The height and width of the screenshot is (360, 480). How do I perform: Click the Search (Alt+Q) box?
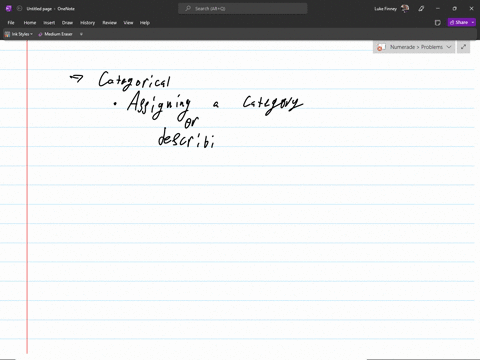pyautogui.click(x=243, y=9)
